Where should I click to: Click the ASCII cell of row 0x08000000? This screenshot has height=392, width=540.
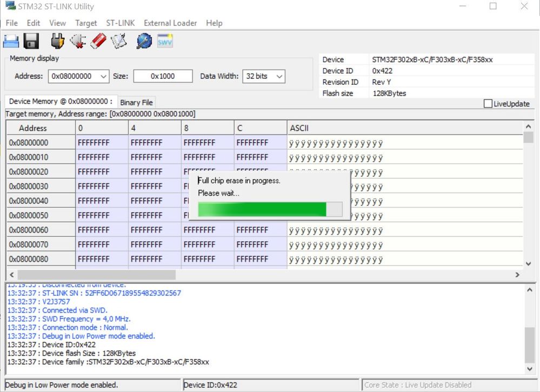pos(405,143)
